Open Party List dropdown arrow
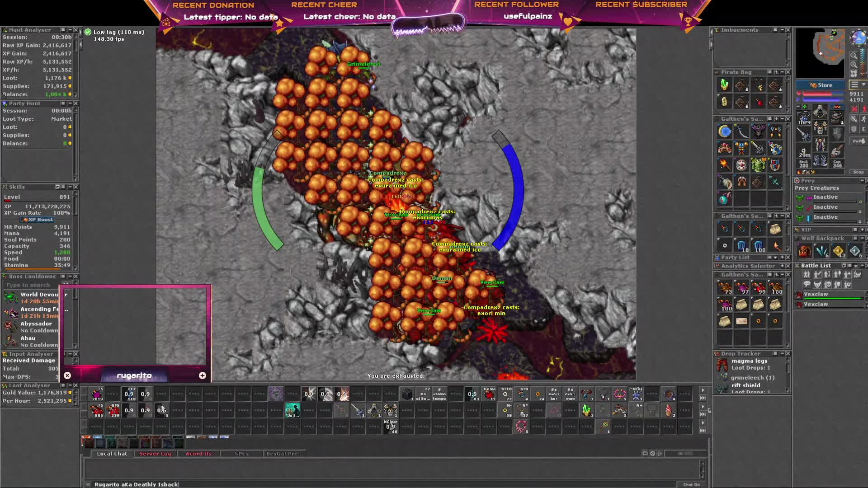 tap(775, 257)
